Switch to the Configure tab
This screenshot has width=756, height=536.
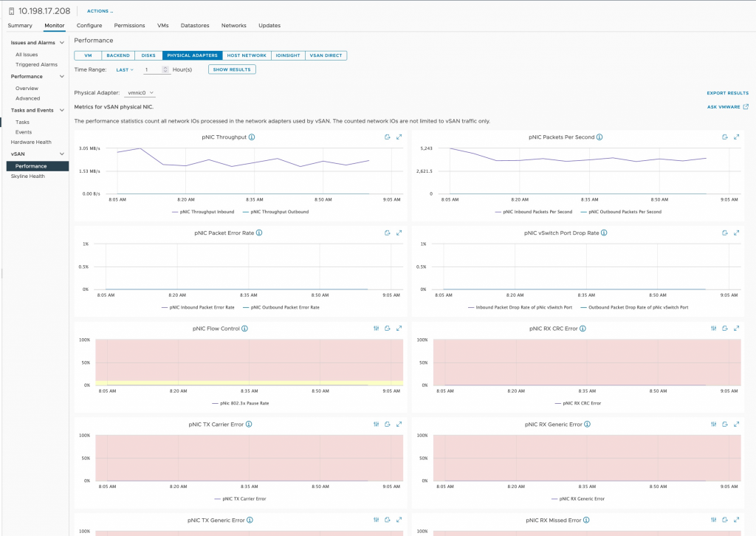(89, 25)
